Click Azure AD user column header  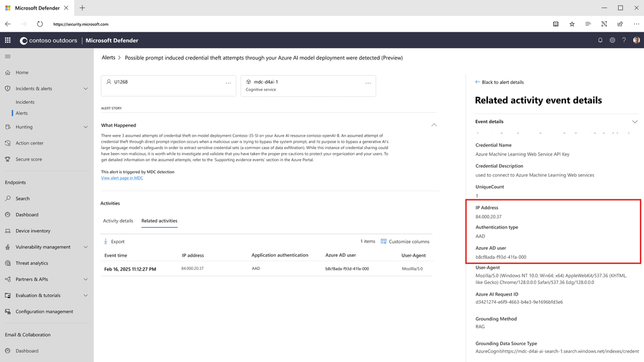point(340,255)
